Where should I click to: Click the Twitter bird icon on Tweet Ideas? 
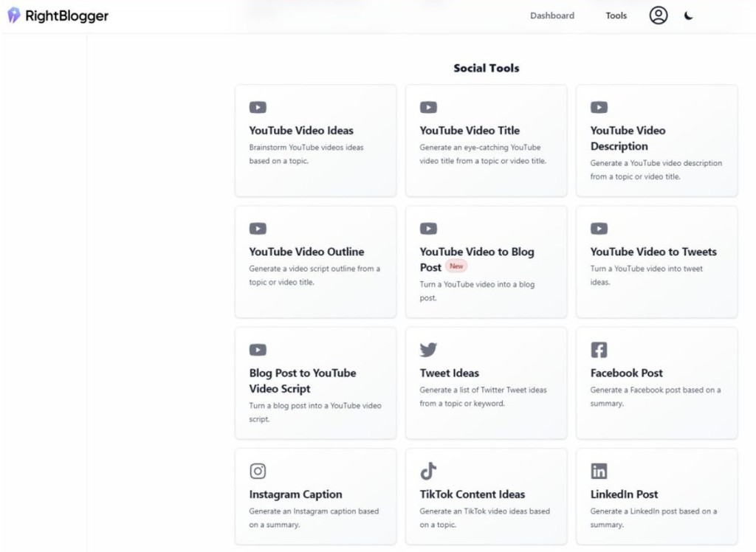428,350
